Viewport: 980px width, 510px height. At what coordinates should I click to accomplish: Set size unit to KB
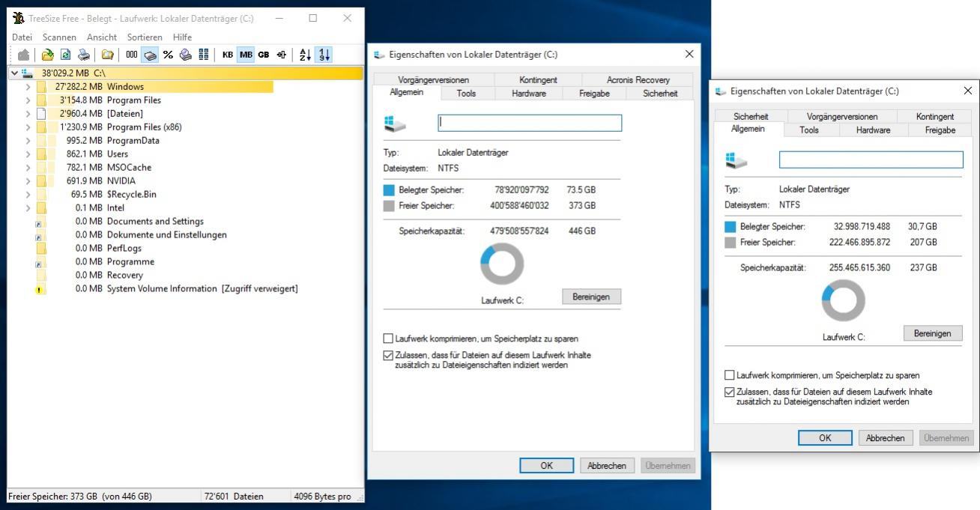(228, 55)
